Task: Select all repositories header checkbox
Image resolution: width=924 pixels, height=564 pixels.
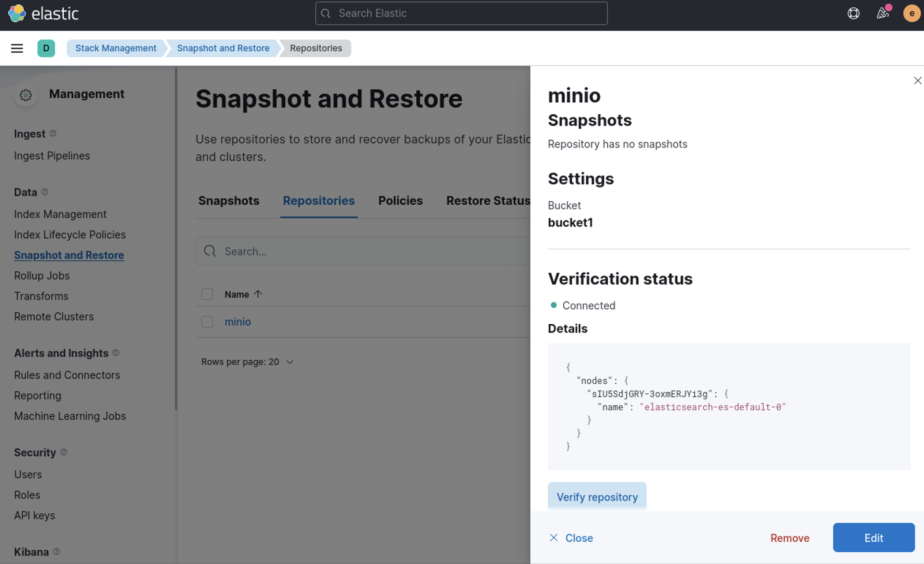Action: 207,294
